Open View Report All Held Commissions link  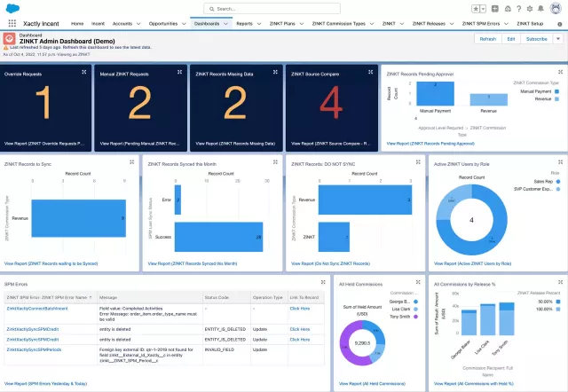tap(372, 384)
